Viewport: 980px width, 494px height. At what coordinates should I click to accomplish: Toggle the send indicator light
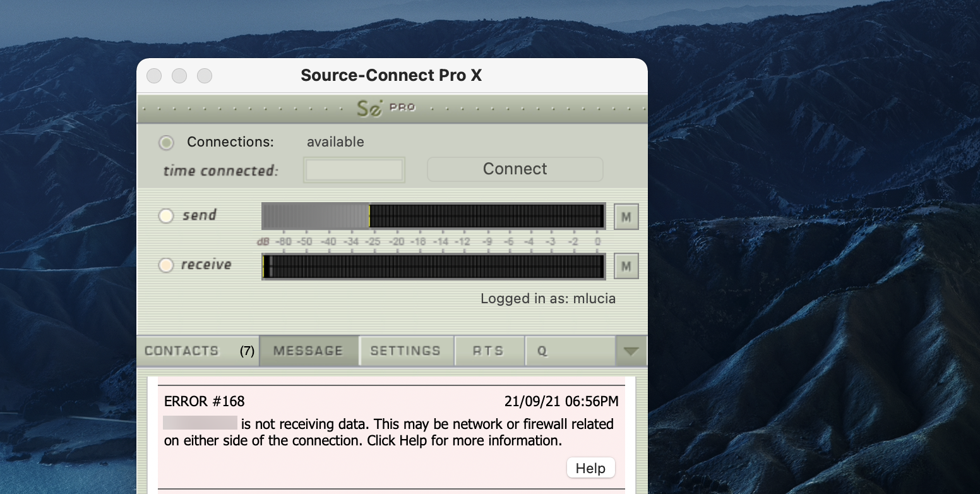(x=166, y=216)
